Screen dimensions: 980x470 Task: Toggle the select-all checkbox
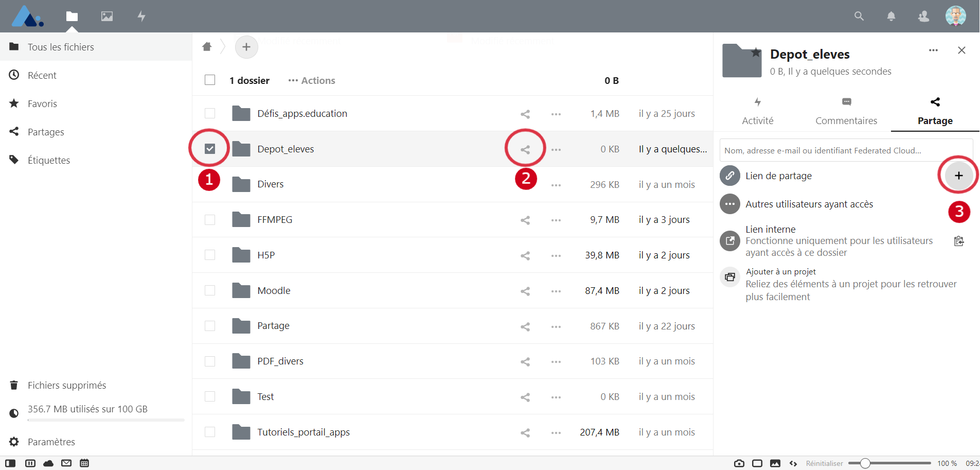click(210, 80)
